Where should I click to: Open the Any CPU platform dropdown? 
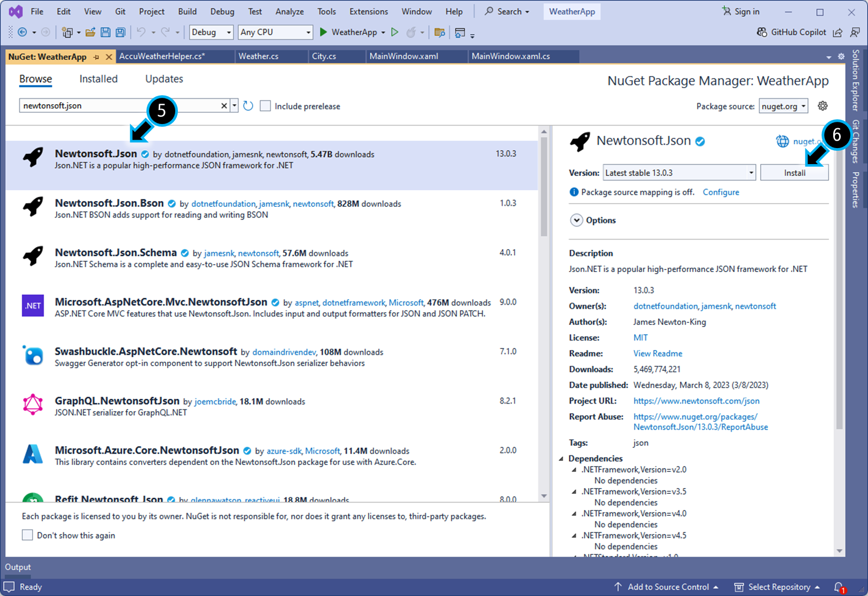pos(275,32)
